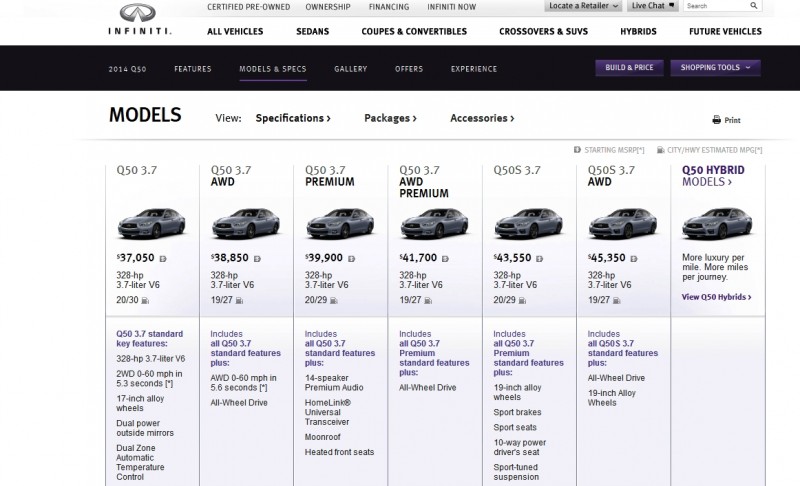Click the Live Chat speech bubble icon

671,5
